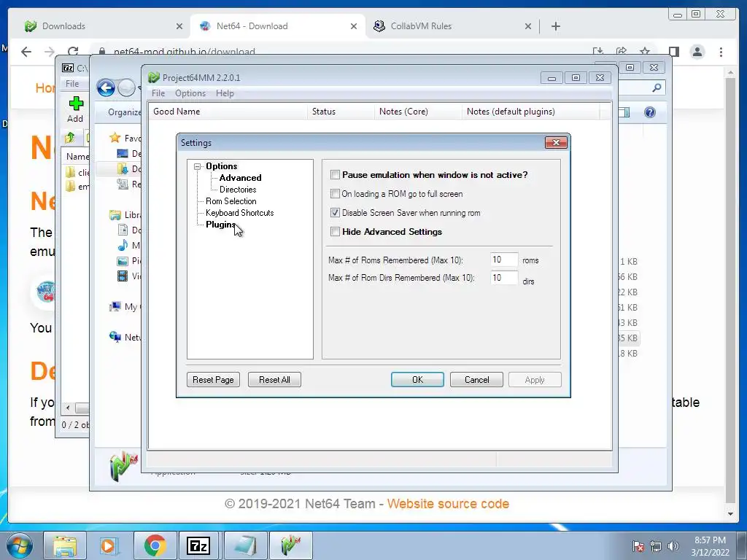Open Project64 from taskbar
The height and width of the screenshot is (560, 747).
click(x=291, y=545)
